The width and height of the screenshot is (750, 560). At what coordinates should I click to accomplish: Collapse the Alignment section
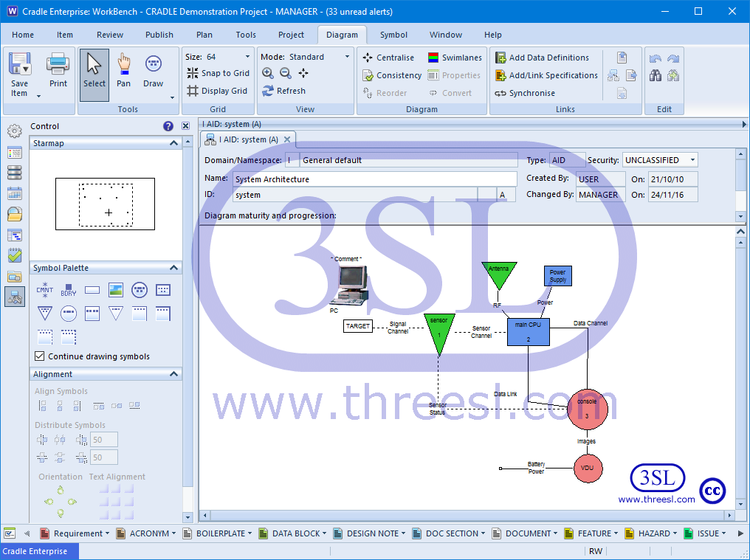[x=173, y=374]
